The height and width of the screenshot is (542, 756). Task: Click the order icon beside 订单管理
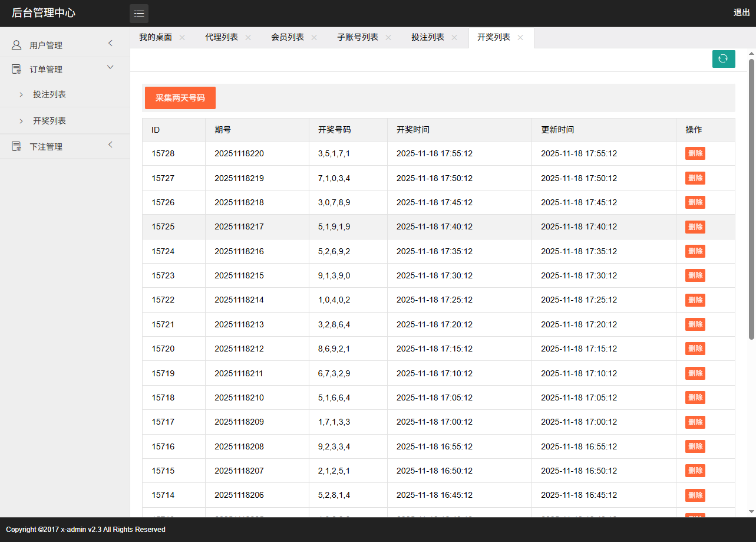tap(16, 68)
